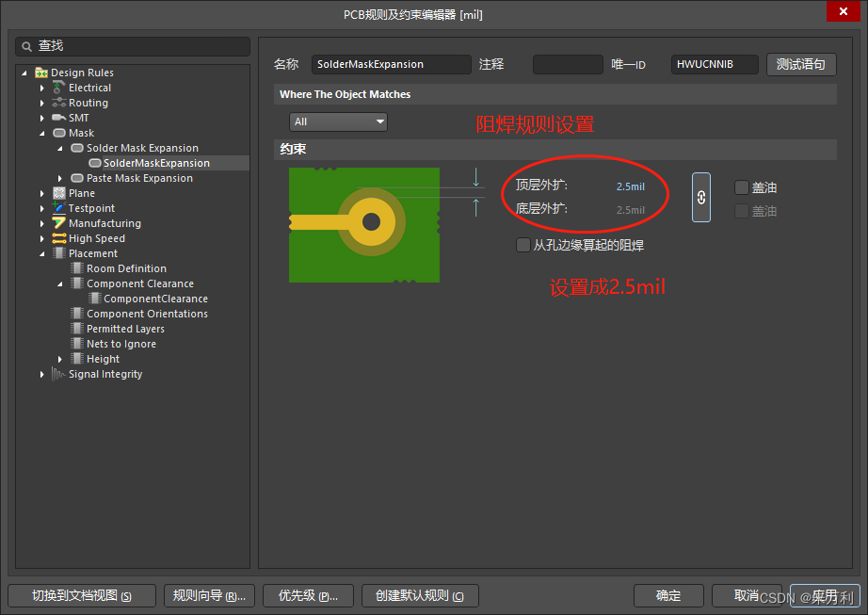Toggle 从孔边缘算起的阻焊 checkbox
This screenshot has height=615, width=868.
click(x=523, y=245)
